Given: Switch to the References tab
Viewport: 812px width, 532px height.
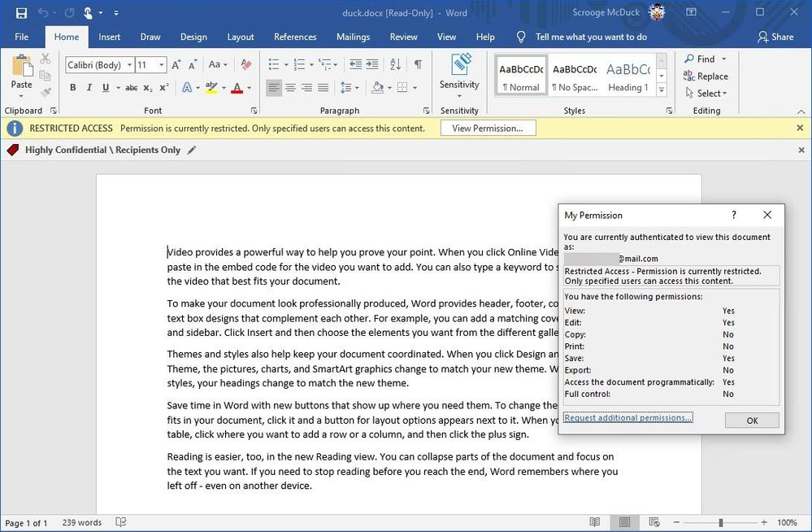Looking at the screenshot, I should (x=295, y=37).
